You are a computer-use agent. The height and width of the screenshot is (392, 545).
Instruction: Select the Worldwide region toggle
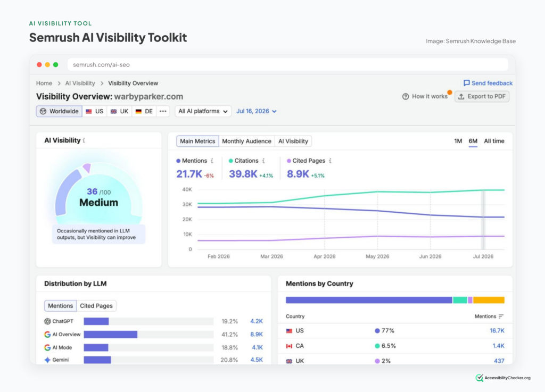59,111
